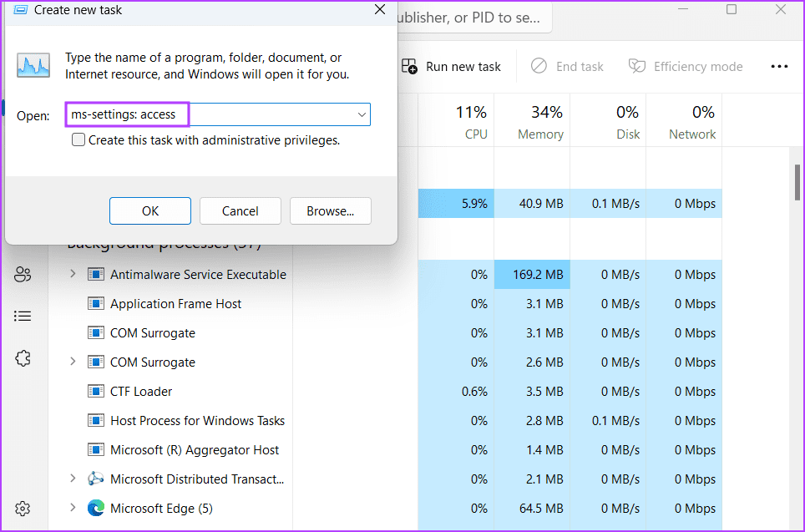
Task: Click the Microsoft Edge process icon
Action: [96, 509]
